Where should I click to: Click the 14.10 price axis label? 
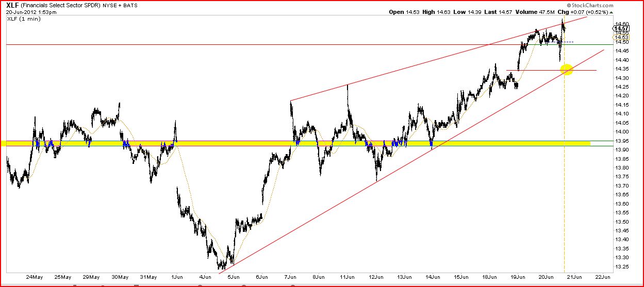(621, 113)
